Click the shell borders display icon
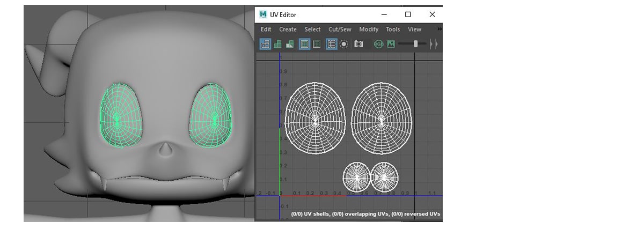This screenshot has width=644, height=229. (x=317, y=45)
